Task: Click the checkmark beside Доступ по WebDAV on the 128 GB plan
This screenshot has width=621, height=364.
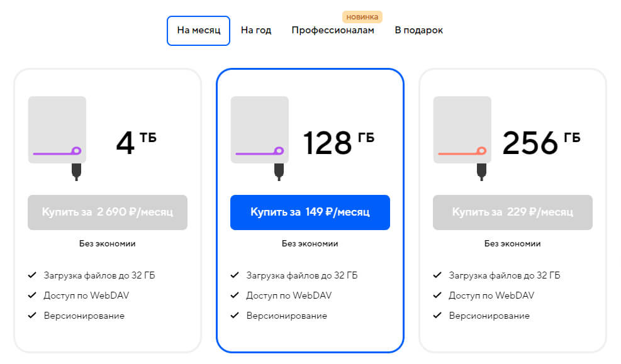Action: (234, 295)
